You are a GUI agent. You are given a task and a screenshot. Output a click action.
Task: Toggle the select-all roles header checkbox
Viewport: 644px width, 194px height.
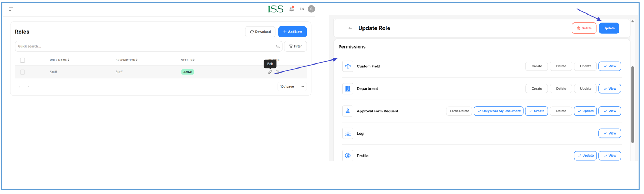23,60
